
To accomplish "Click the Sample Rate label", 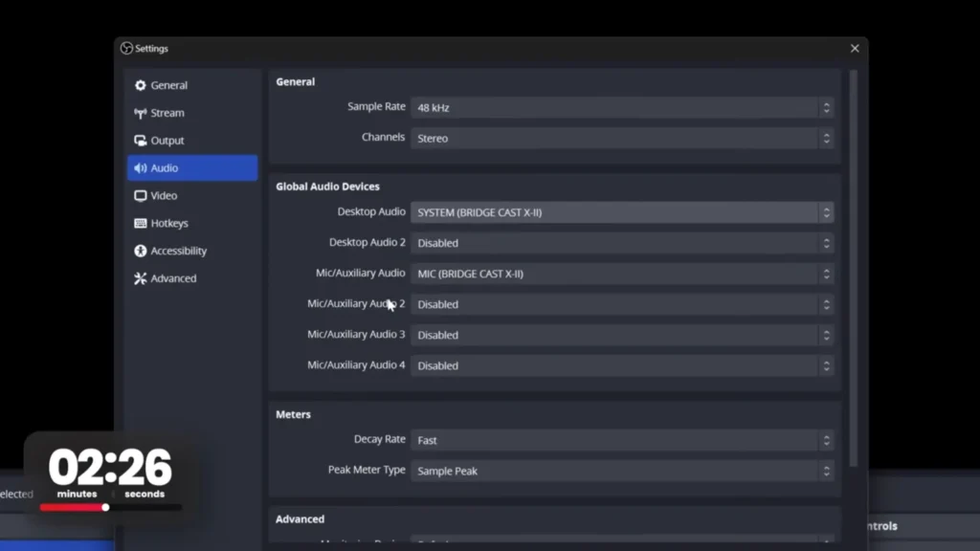I will (x=376, y=107).
